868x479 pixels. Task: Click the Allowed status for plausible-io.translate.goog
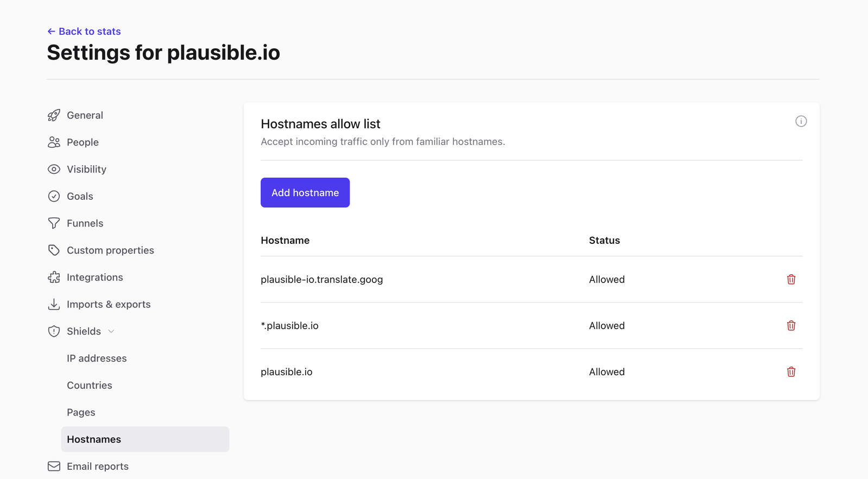coord(607,280)
